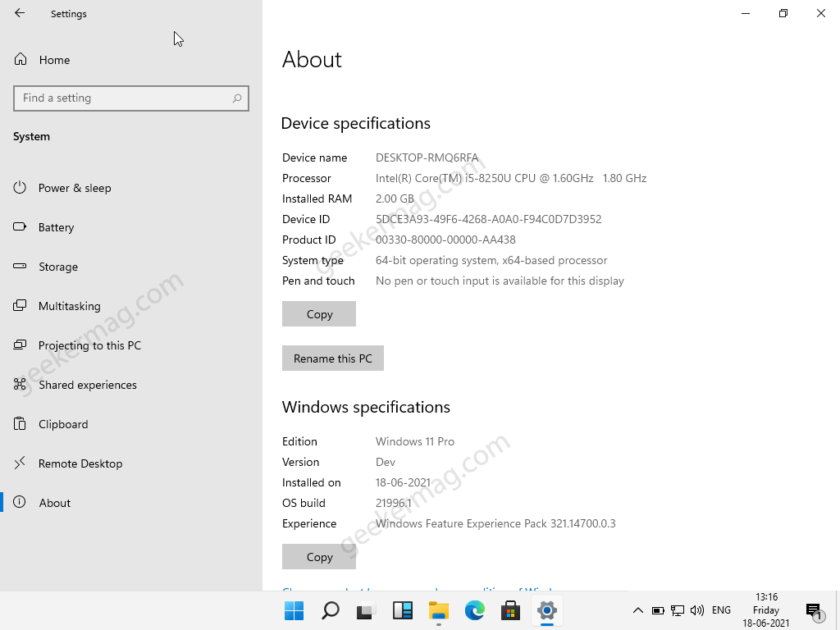Image resolution: width=840 pixels, height=630 pixels.
Task: Open network status in system tray
Action: pyautogui.click(x=677, y=610)
